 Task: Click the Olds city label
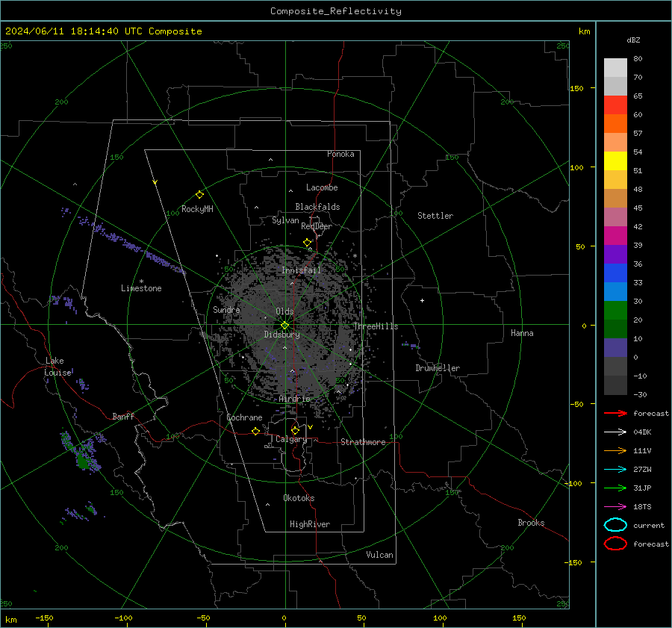pyautogui.click(x=284, y=311)
